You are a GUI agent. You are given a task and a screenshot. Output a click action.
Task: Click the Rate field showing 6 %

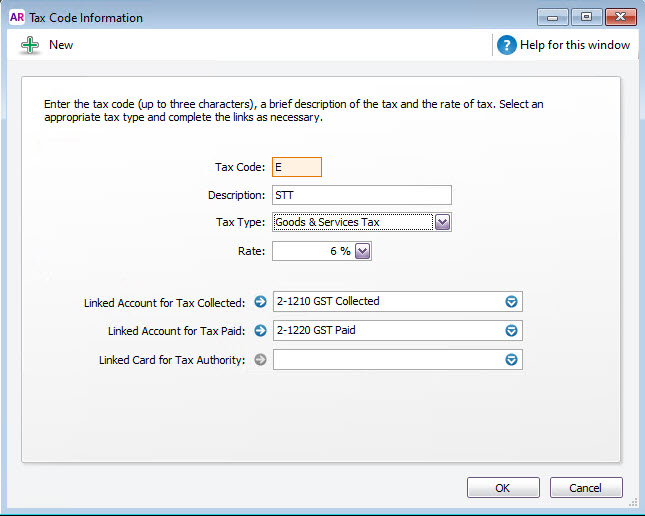coord(313,251)
